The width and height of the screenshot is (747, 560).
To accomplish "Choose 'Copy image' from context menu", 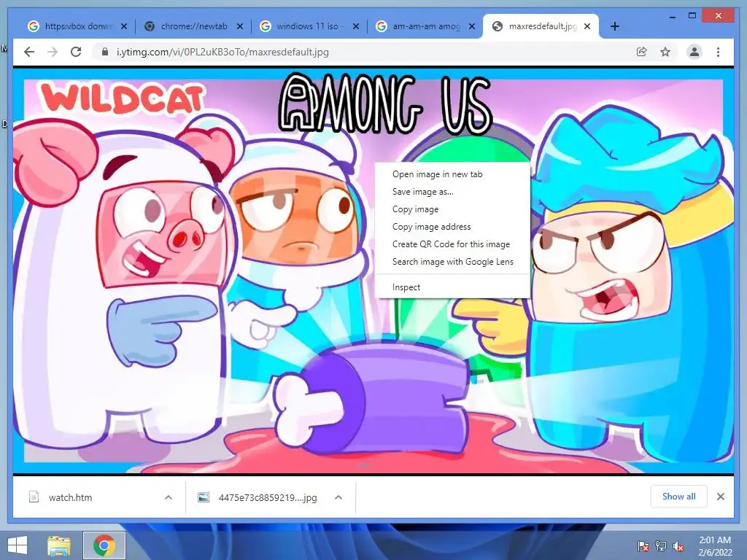I will click(452, 209).
